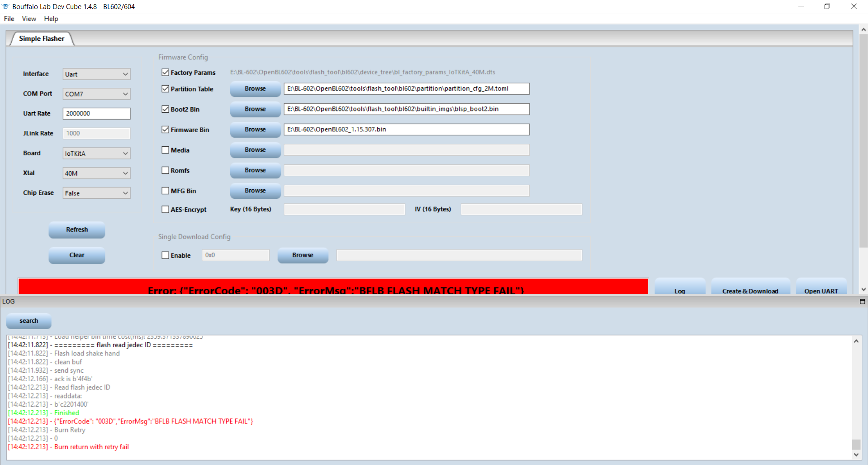
Task: Click the green 'Finished' log line
Action: click(43, 413)
